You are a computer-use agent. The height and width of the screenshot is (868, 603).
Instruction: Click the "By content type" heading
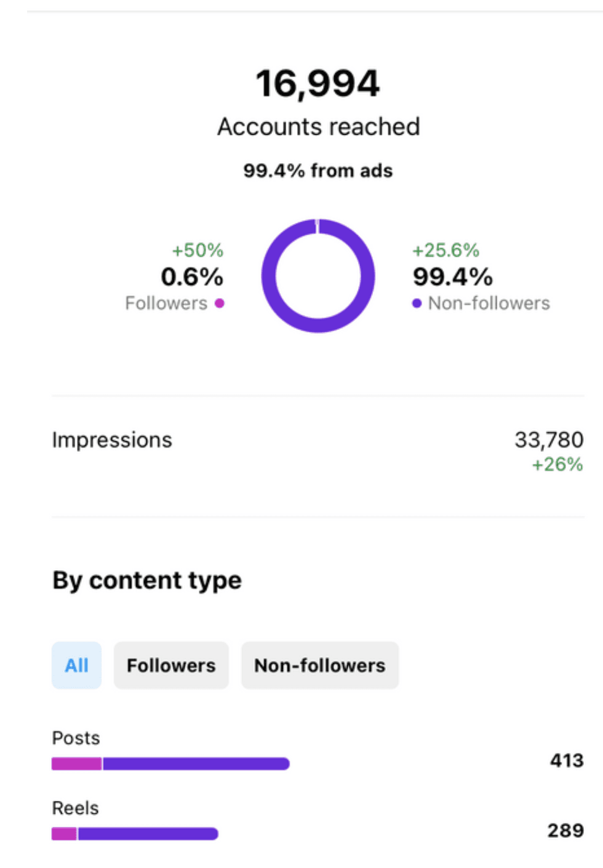(x=147, y=581)
